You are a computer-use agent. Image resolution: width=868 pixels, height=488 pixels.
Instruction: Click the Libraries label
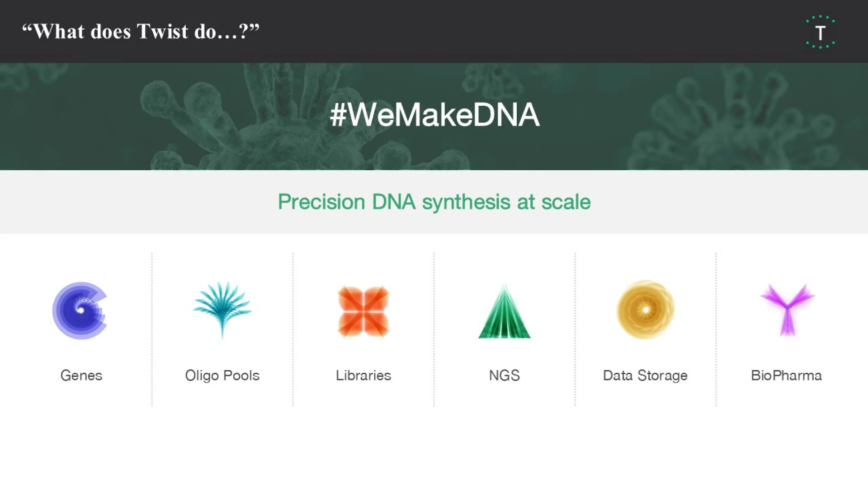[x=363, y=375]
